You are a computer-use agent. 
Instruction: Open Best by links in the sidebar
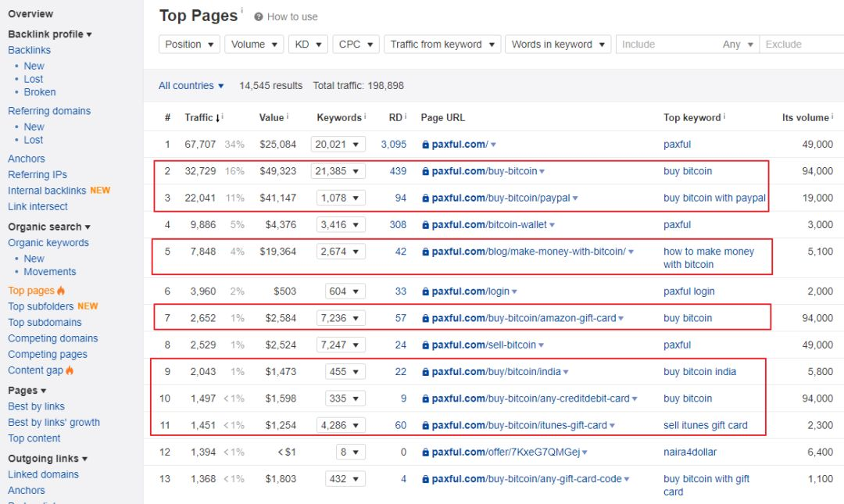36,406
